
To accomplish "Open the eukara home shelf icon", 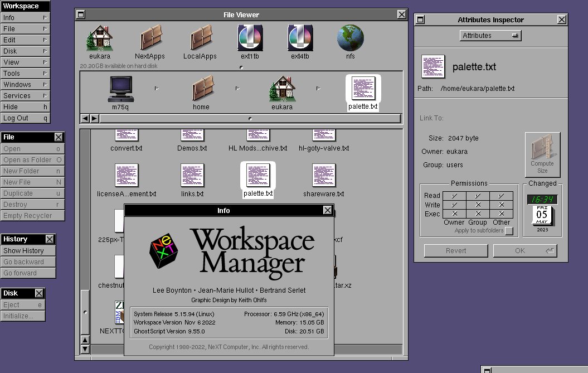I will [x=100, y=38].
